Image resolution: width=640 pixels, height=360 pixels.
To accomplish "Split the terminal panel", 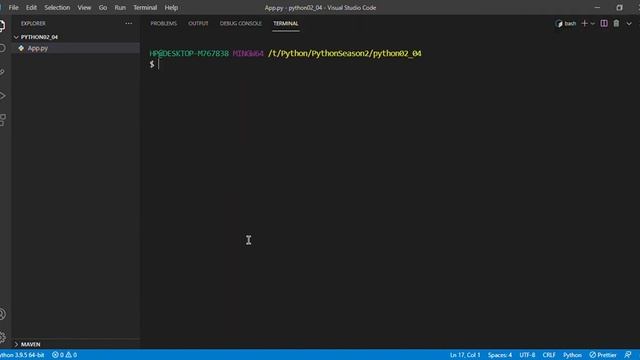I will [604, 24].
